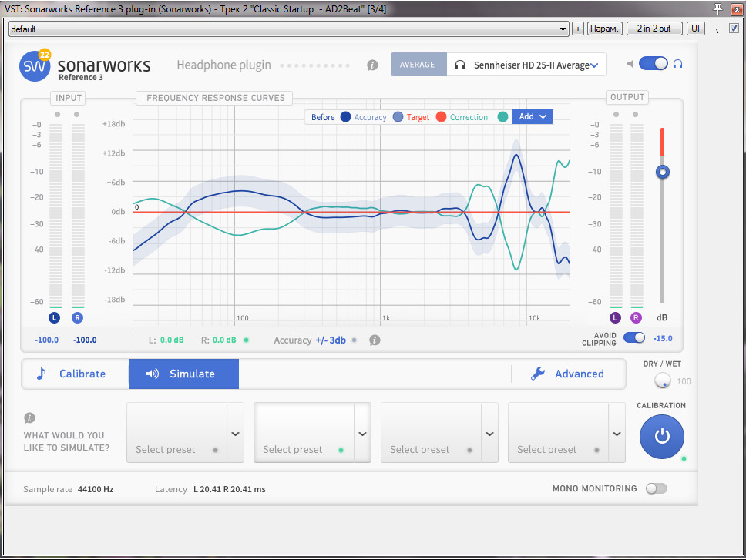Viewport: 746px width, 560px height.
Task: Open the Sennheiser HD 25-II Average dropdown
Action: (x=526, y=65)
